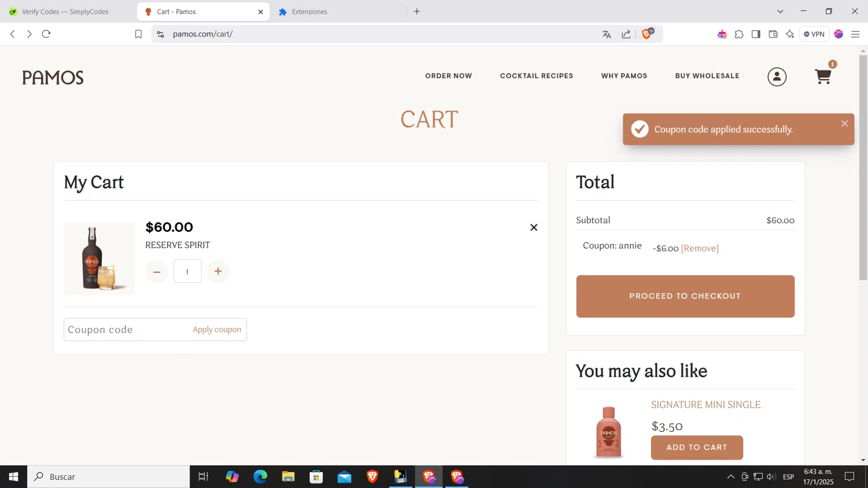This screenshot has height=488, width=868.
Task: Add Signature Mini Single to cart
Action: pyautogui.click(x=697, y=448)
